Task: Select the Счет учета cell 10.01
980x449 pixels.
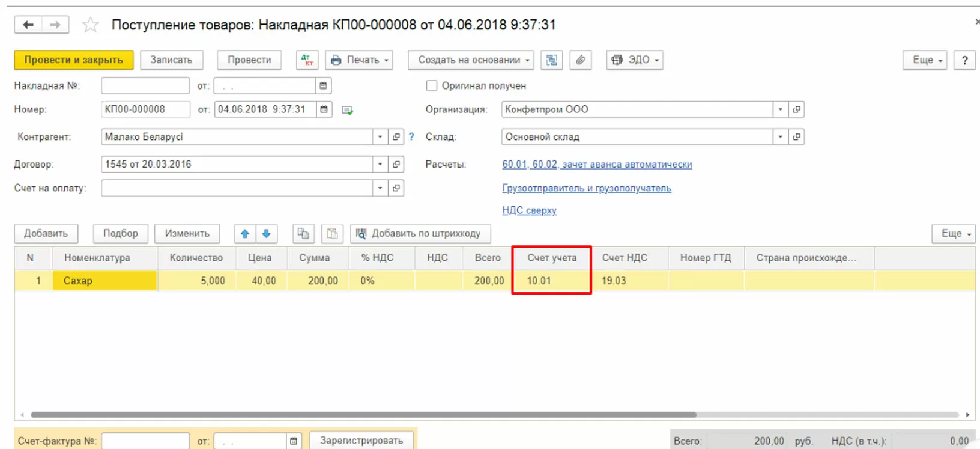Action: pyautogui.click(x=551, y=281)
